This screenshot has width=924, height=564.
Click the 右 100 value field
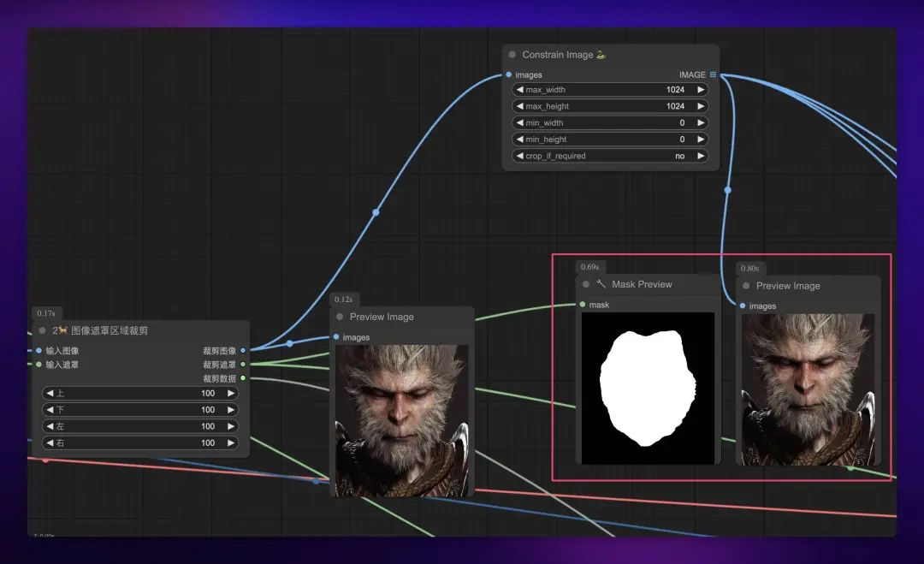pos(140,442)
